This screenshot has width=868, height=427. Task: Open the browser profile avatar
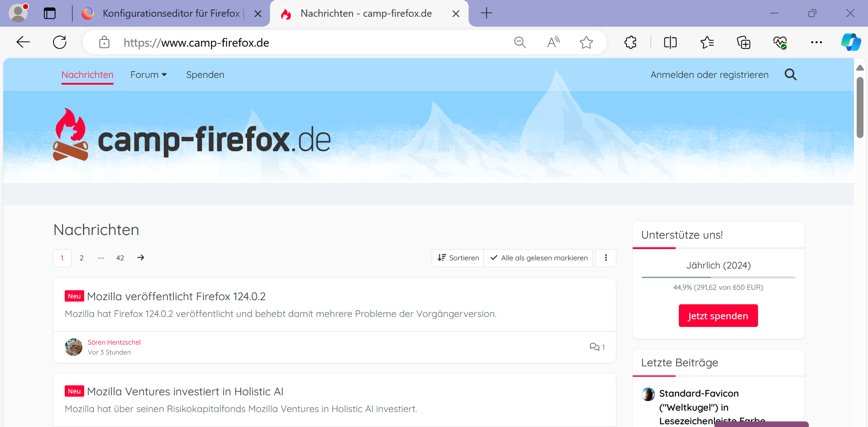(18, 13)
